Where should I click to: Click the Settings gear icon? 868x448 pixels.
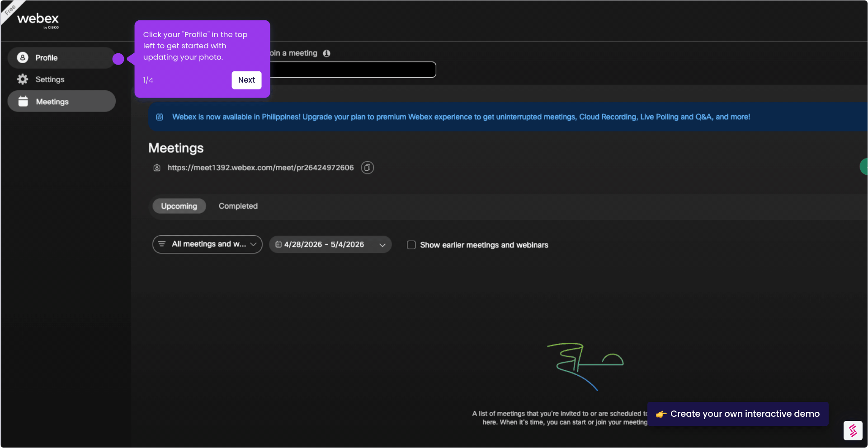coord(23,79)
